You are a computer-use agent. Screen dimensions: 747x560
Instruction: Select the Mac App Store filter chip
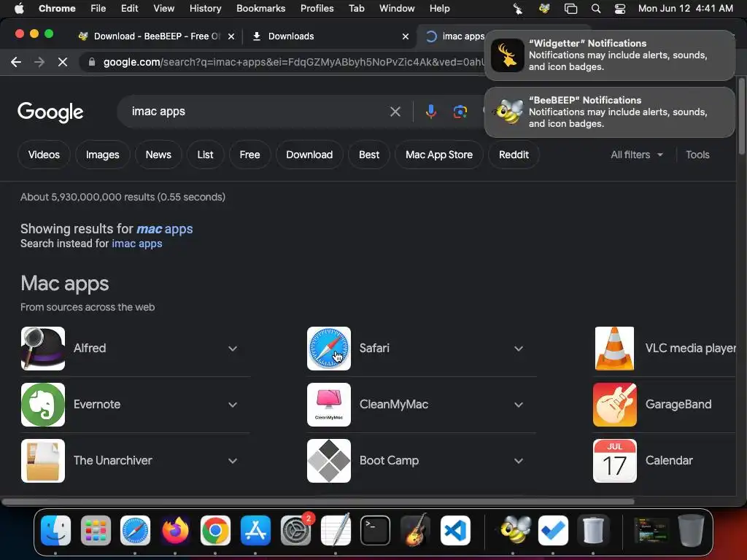click(438, 155)
